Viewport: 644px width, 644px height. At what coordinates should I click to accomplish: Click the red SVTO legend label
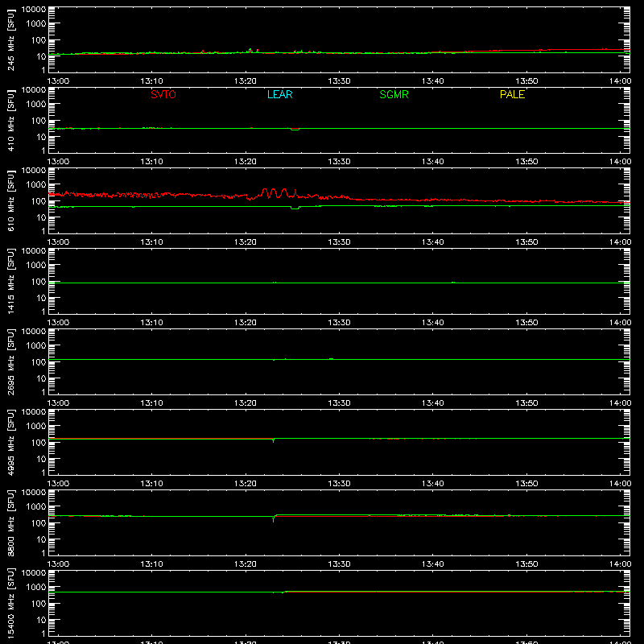[163, 94]
